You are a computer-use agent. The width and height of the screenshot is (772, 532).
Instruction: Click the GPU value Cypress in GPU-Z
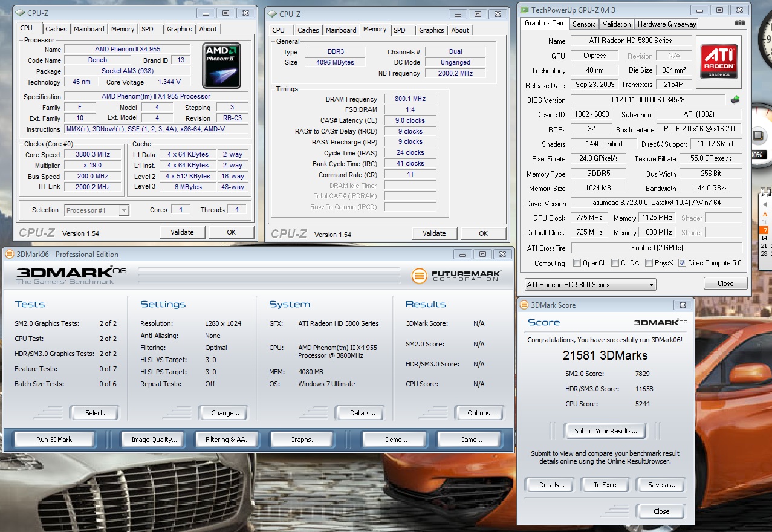[595, 55]
